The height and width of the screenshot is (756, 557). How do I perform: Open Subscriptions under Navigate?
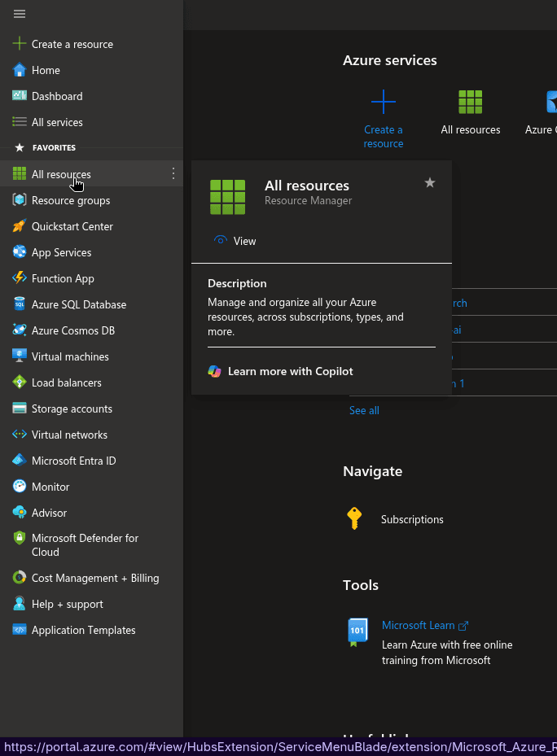(x=412, y=519)
